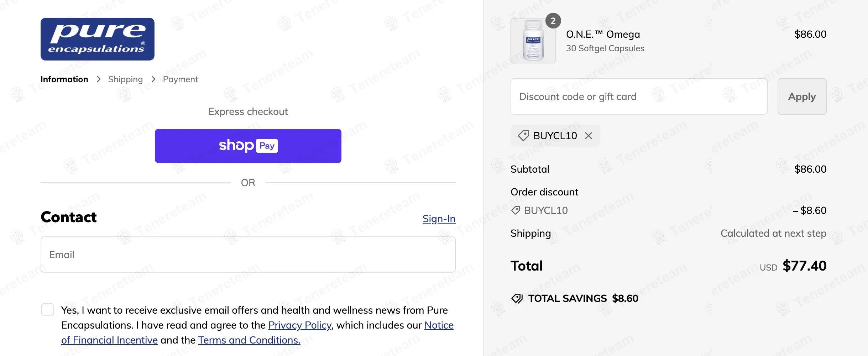Go to the Information breadcrumb step
Image resolution: width=868 pixels, height=356 pixels.
pos(64,79)
